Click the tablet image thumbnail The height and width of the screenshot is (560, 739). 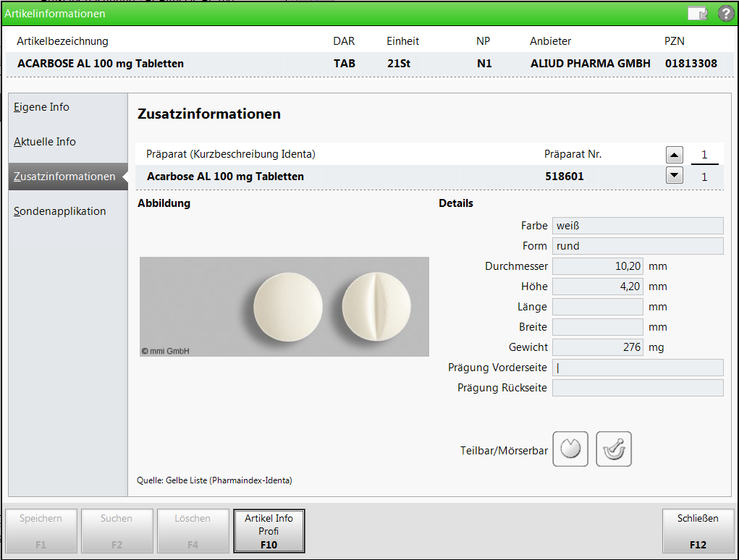pyautogui.click(x=284, y=307)
